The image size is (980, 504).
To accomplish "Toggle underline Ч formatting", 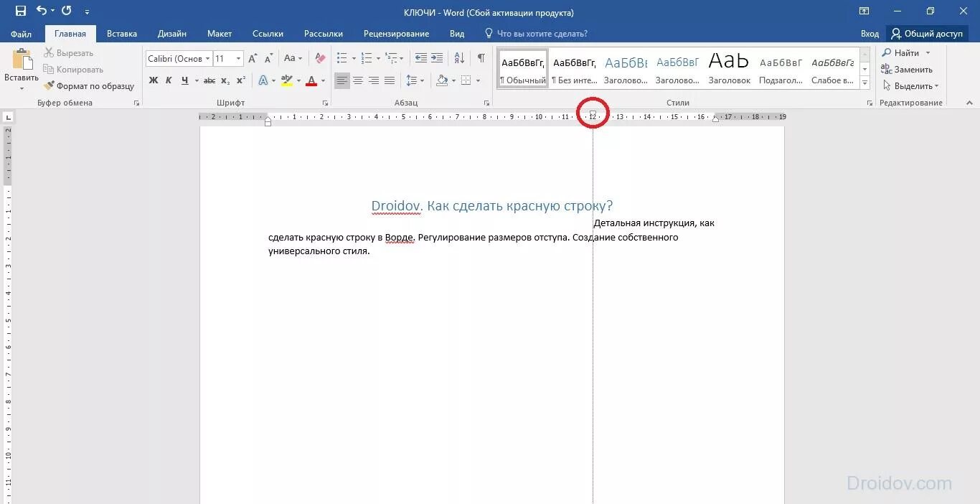I will [x=184, y=80].
